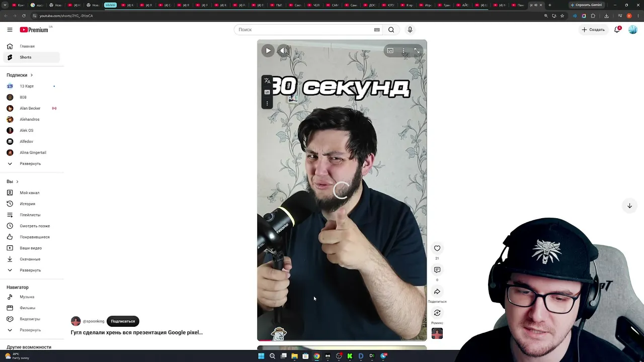Image resolution: width=644 pixels, height=362 pixels.
Task: Open the account avatar menu
Action: [x=633, y=30]
